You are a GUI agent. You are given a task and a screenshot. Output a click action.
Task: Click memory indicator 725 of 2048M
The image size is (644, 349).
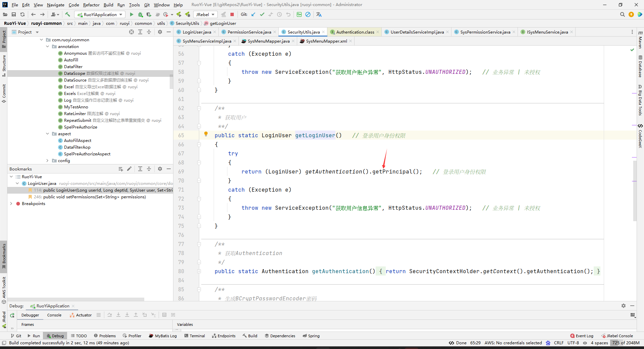pos(626,343)
